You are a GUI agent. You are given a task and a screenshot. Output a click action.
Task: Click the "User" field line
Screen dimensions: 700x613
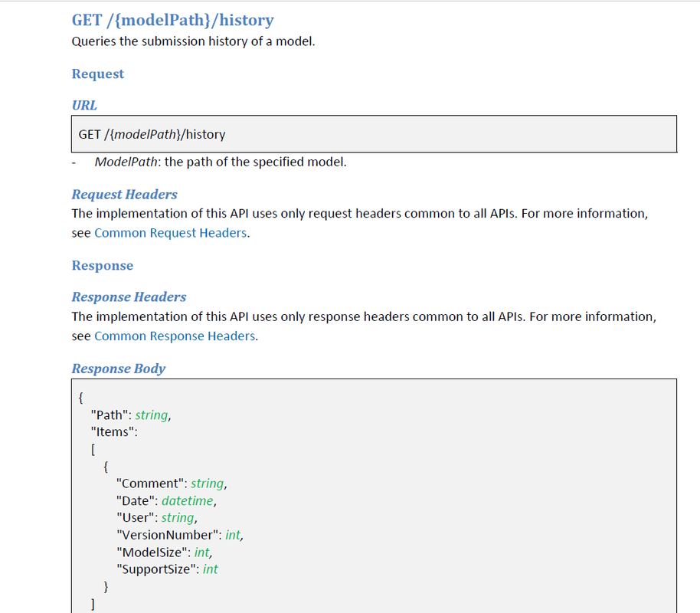pyautogui.click(x=157, y=518)
